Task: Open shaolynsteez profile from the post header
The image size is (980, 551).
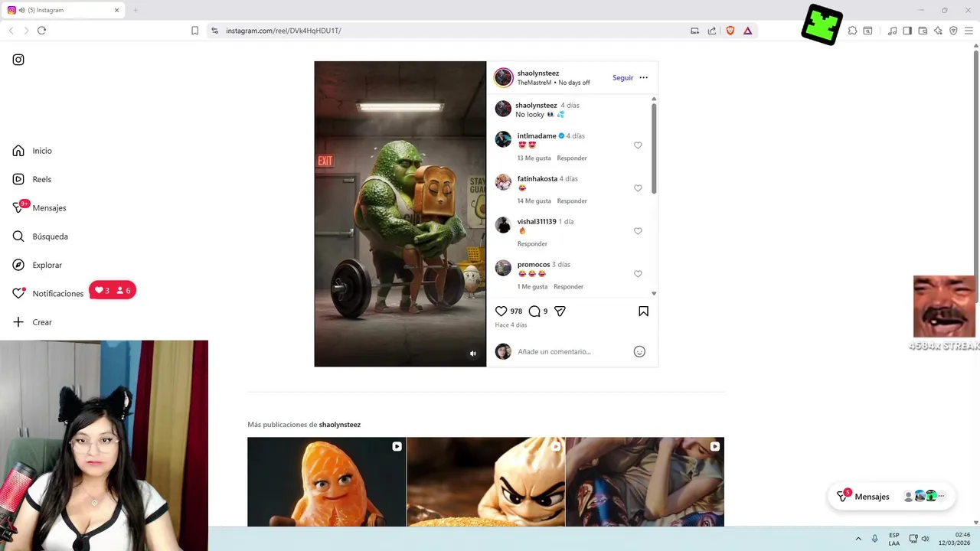Action: 537,73
